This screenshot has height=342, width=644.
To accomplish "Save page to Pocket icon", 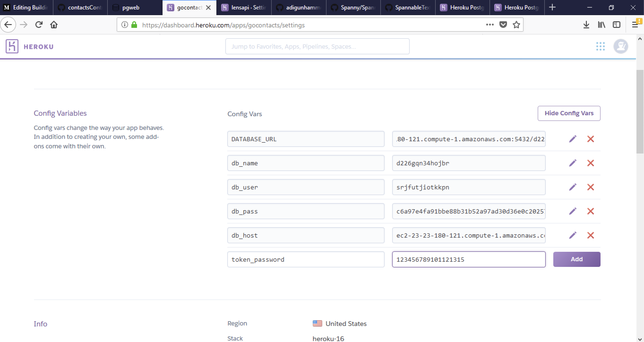I will point(503,25).
